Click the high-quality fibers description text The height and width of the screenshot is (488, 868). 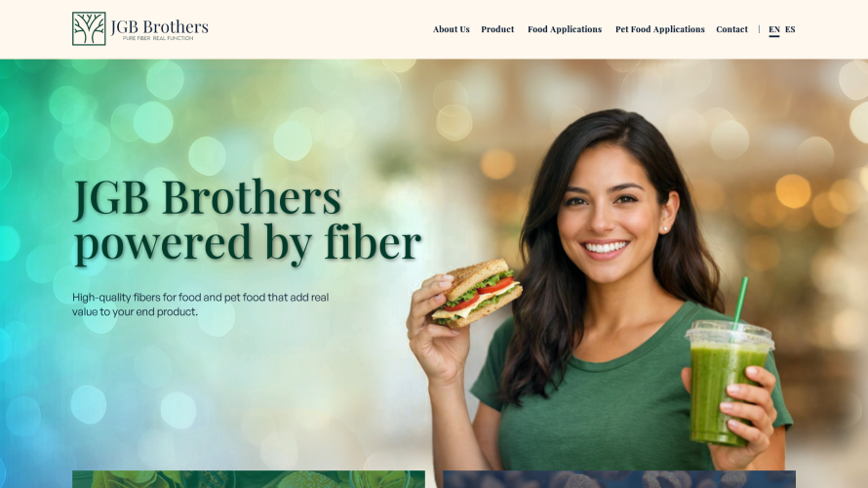pos(200,305)
